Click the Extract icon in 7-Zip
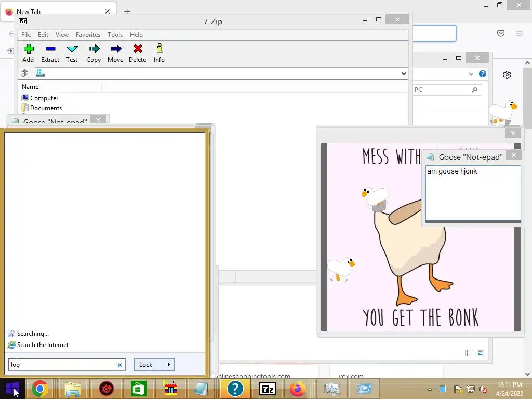 (50, 52)
